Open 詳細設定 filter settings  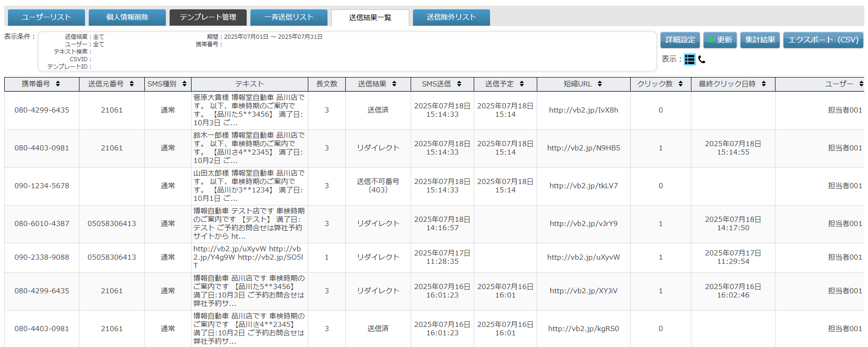[680, 40]
